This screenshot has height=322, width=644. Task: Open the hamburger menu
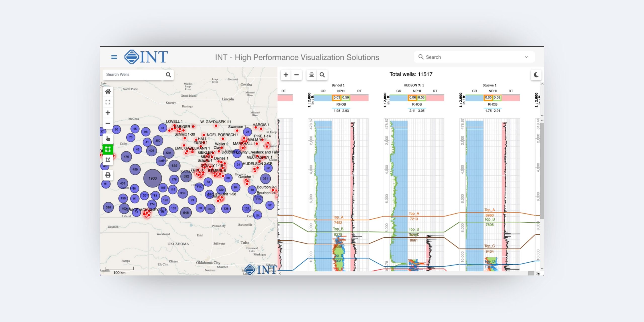coord(114,57)
